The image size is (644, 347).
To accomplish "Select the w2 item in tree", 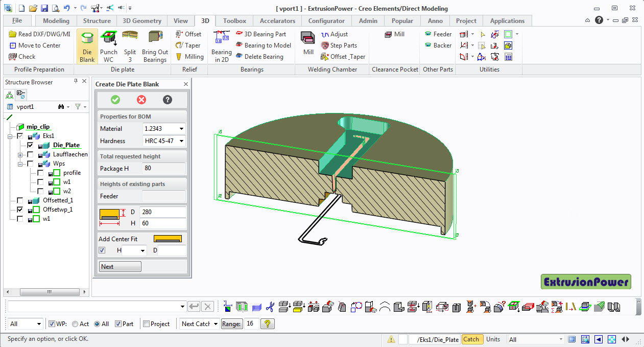I will [67, 191].
